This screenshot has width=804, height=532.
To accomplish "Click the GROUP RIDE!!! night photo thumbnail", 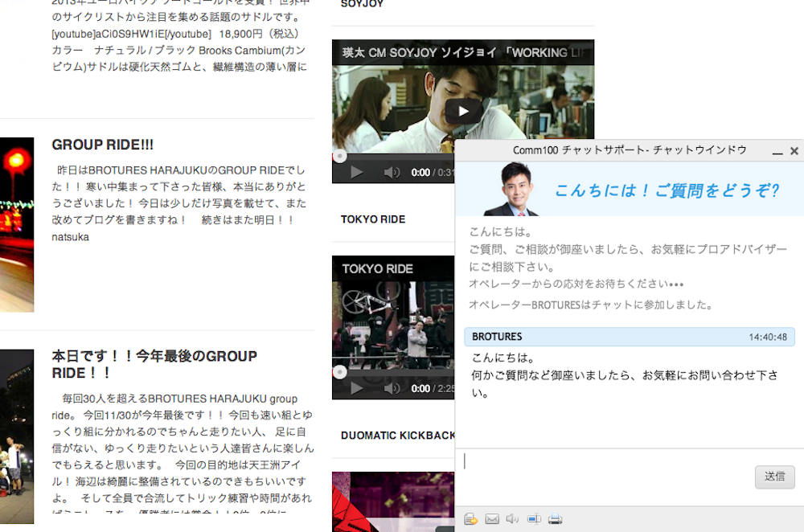I will (17, 224).
